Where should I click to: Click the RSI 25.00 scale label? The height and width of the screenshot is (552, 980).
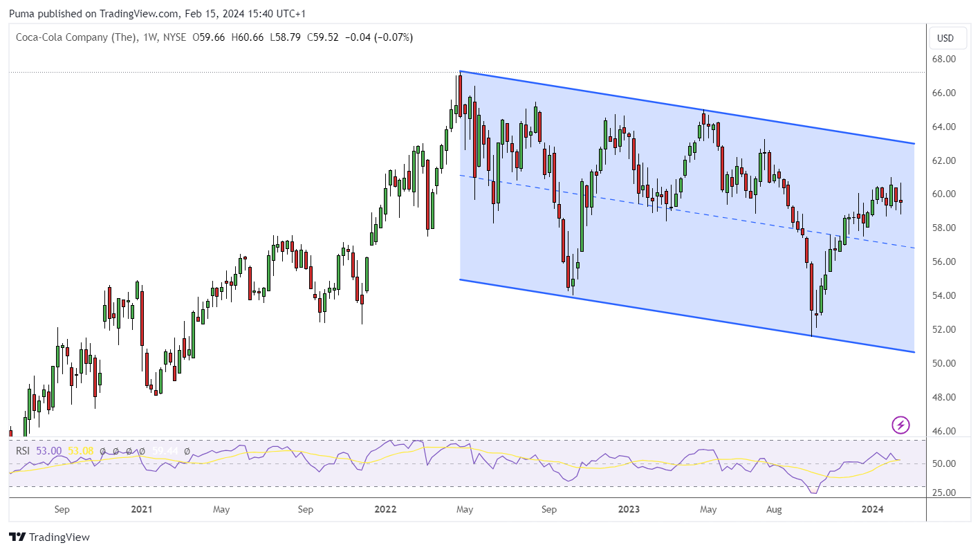[x=945, y=493]
